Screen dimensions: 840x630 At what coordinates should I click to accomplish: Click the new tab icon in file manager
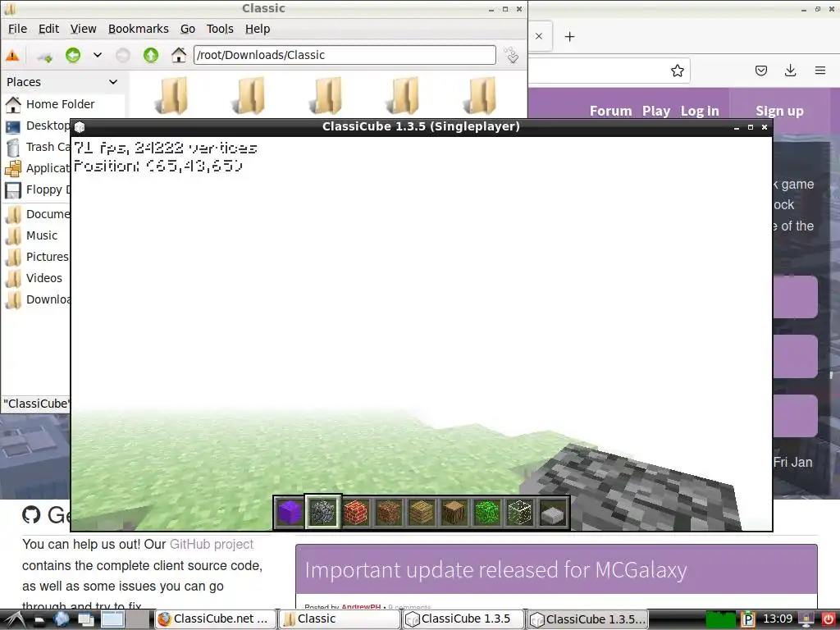[45, 56]
